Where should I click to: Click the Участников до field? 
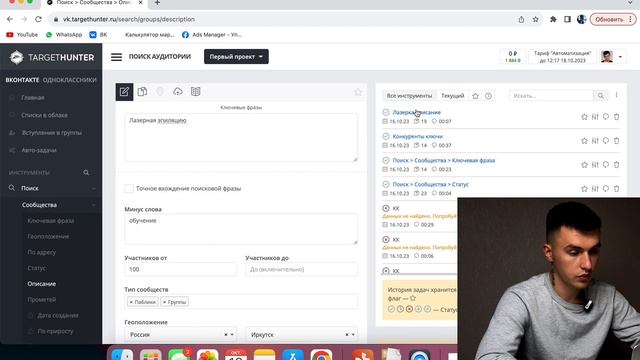(x=302, y=269)
